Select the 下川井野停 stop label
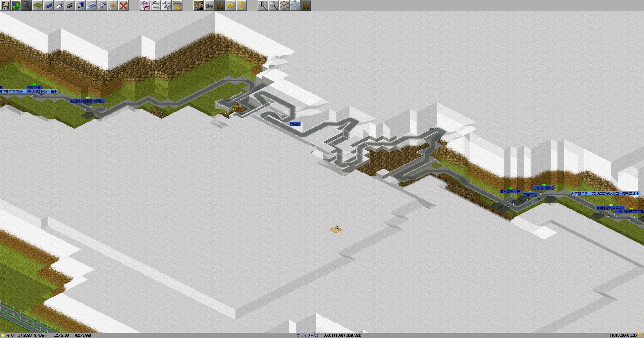The image size is (644, 338). (x=630, y=211)
